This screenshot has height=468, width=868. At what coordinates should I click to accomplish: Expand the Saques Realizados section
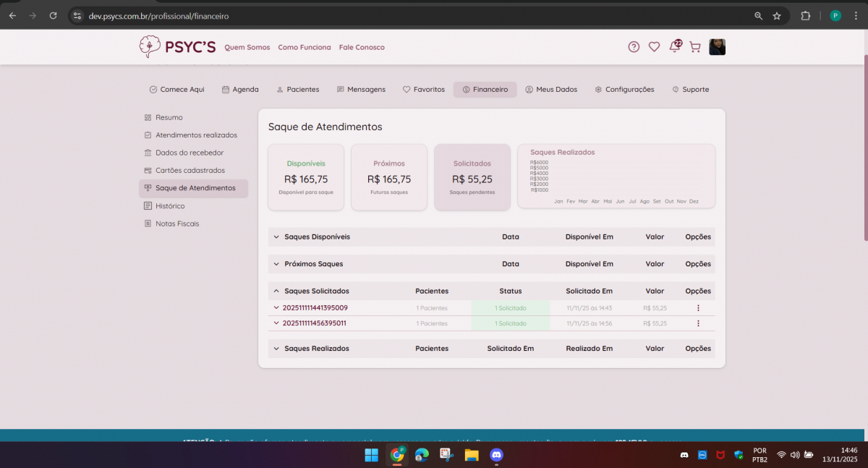(276, 349)
